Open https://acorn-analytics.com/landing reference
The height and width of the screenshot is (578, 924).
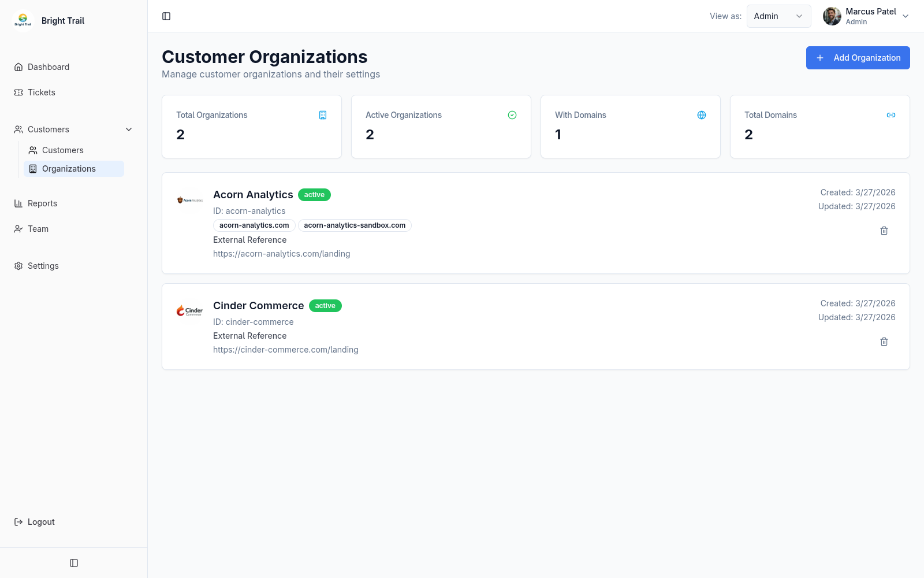(281, 254)
